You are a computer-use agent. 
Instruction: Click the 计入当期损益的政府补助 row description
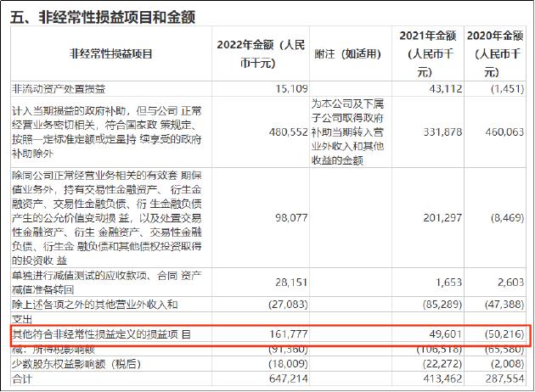pos(107,132)
